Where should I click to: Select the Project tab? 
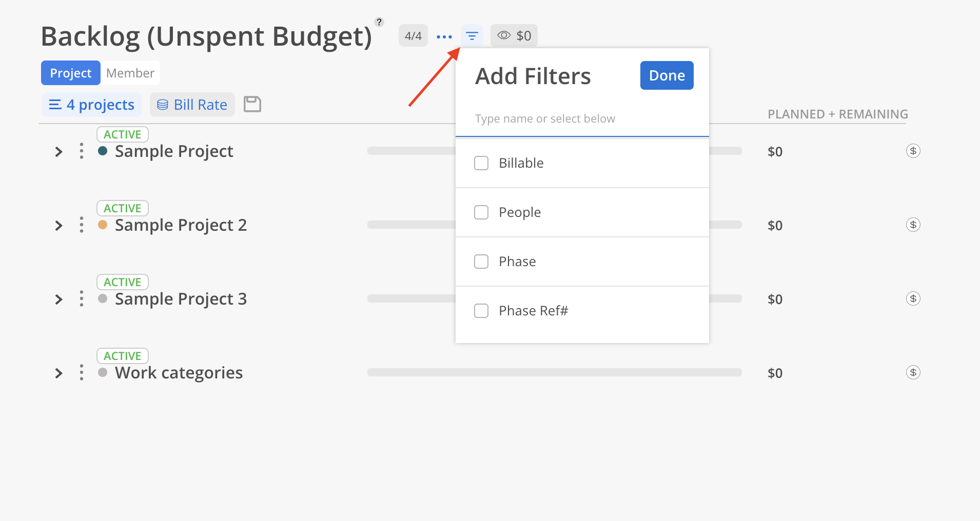tap(71, 73)
